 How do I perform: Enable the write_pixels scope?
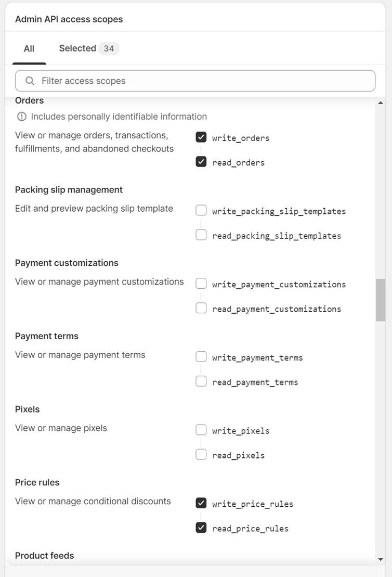pyautogui.click(x=201, y=430)
